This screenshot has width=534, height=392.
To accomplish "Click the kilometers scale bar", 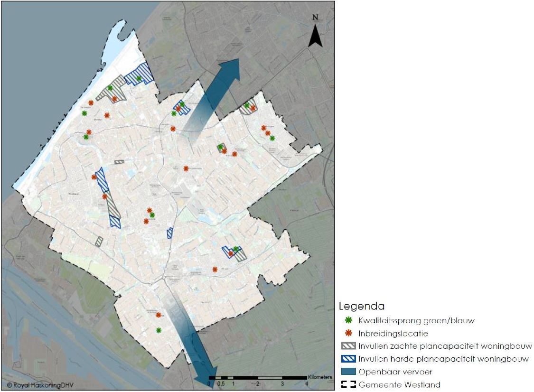I will coord(258,377).
